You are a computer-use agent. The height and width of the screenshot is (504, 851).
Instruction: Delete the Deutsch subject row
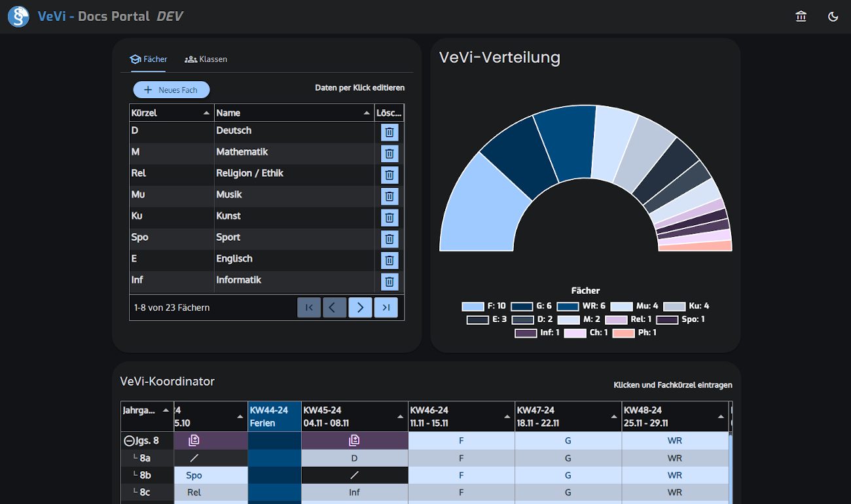point(389,132)
